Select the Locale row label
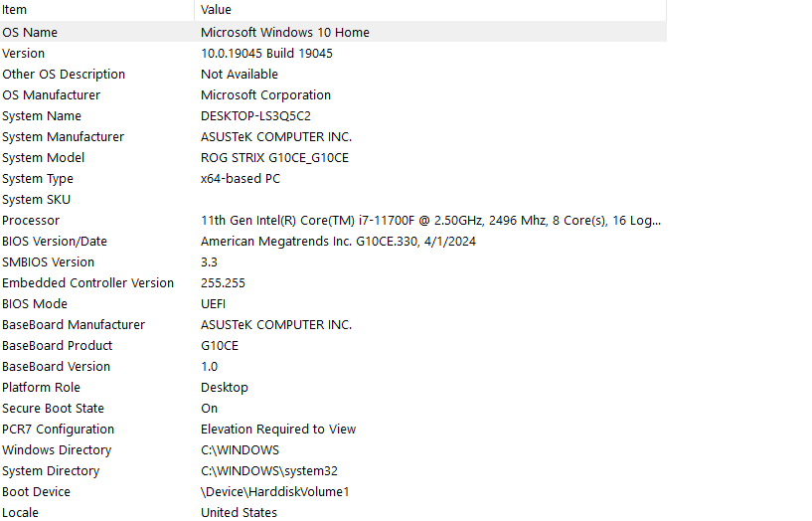Screen dimensions: 812x521 pyautogui.click(x=20, y=513)
